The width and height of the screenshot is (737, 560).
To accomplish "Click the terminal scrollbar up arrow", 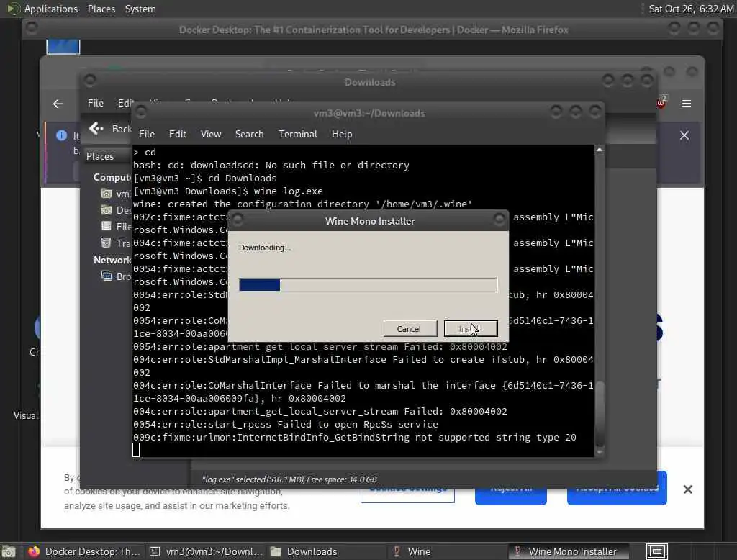I will [600, 150].
